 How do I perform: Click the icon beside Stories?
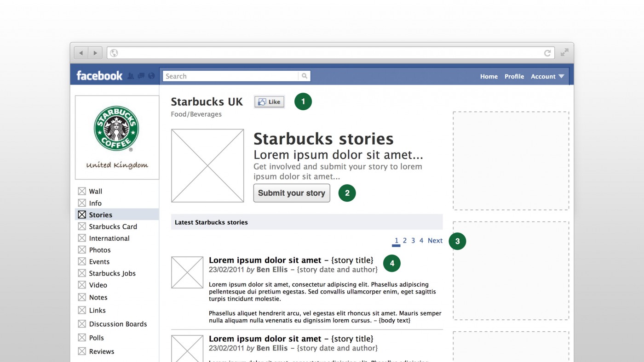click(x=82, y=215)
